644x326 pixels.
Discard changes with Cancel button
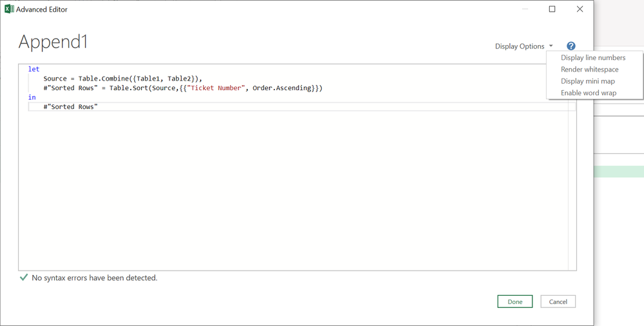tap(558, 302)
